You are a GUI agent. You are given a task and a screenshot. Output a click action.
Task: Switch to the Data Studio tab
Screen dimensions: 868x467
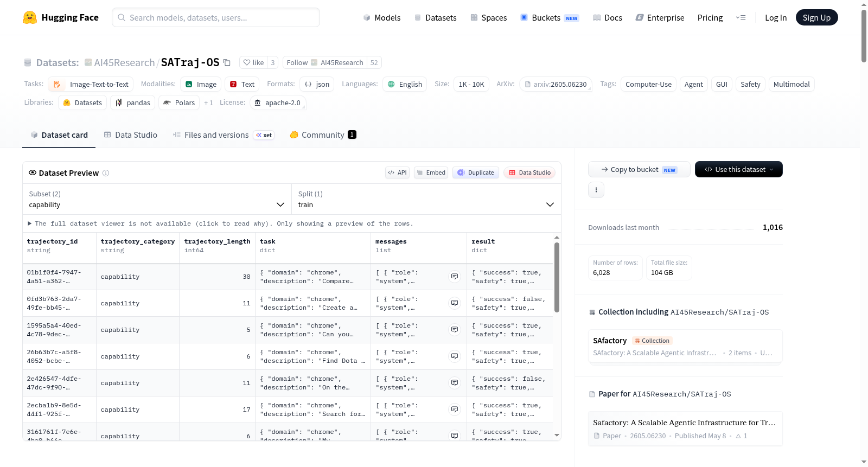[x=131, y=135]
